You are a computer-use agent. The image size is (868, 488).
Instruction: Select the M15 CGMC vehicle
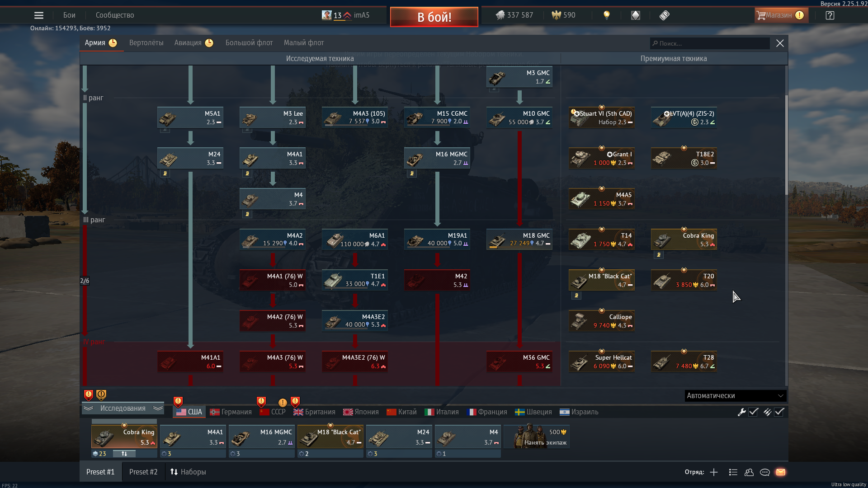pos(437,117)
